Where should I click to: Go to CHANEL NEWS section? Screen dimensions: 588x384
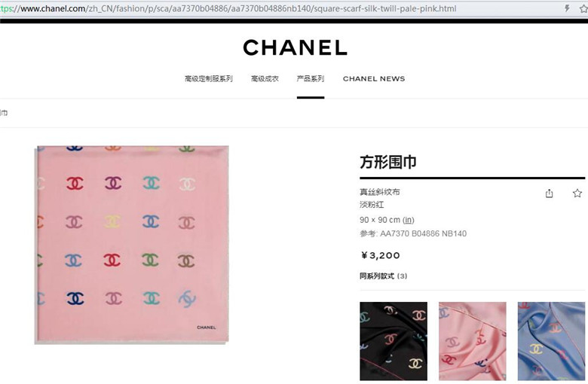coord(374,78)
